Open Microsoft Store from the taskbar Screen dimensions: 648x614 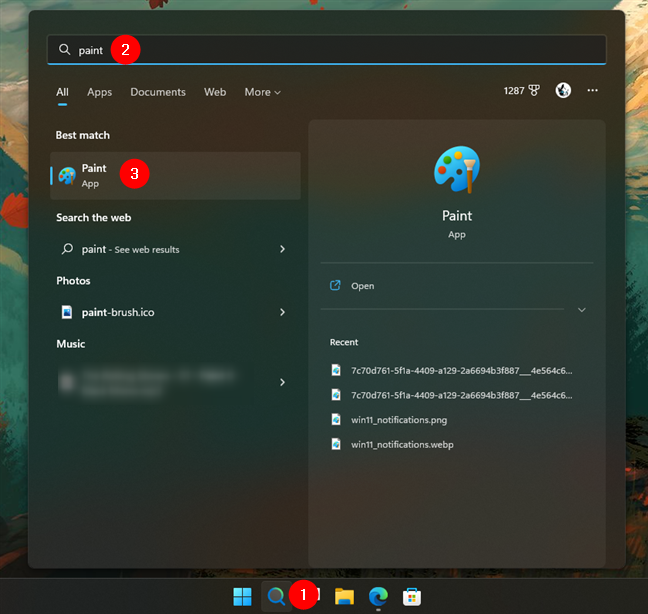(x=412, y=596)
